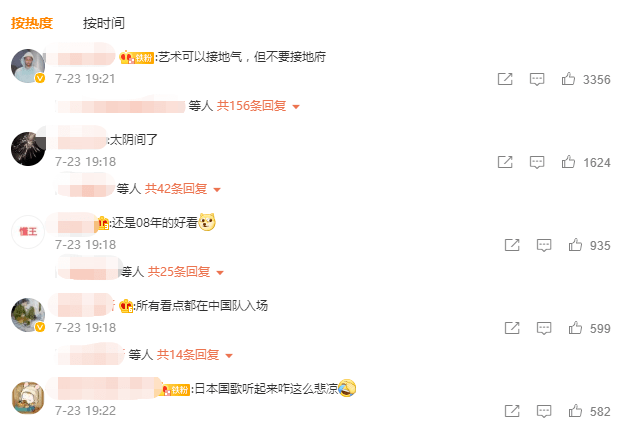Like the comment with 582 likes

(575, 411)
